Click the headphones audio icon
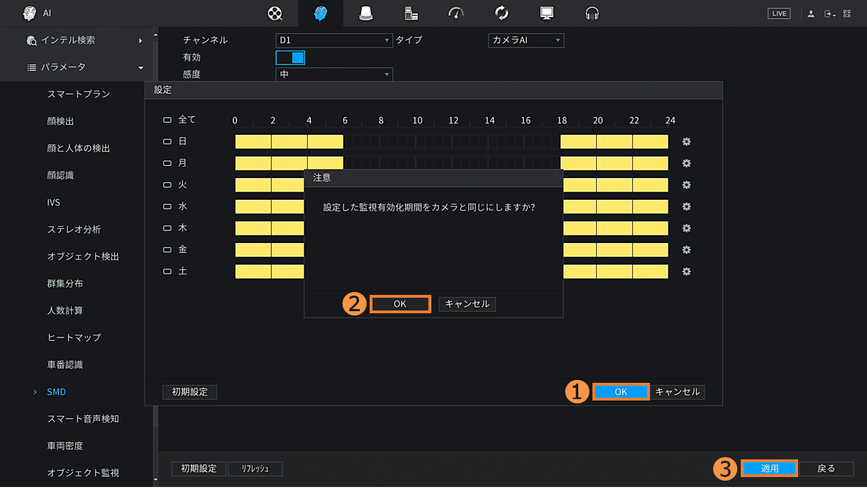867x504 pixels. [x=592, y=13]
